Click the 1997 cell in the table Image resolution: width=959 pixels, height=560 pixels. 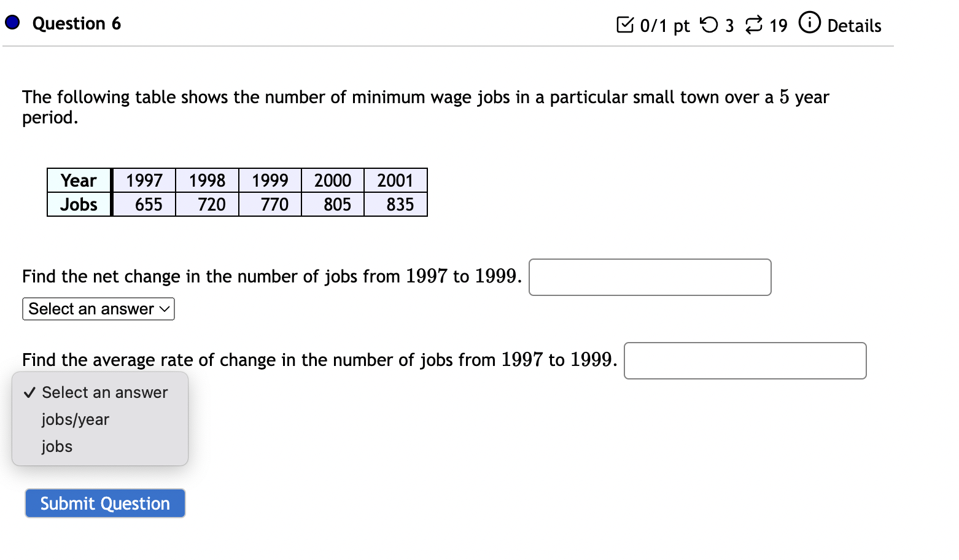click(143, 180)
